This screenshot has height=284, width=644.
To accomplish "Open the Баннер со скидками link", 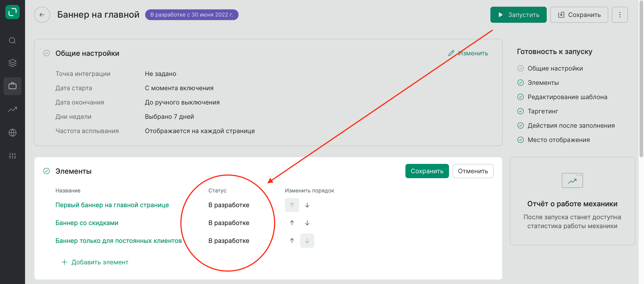I will click(x=87, y=223).
